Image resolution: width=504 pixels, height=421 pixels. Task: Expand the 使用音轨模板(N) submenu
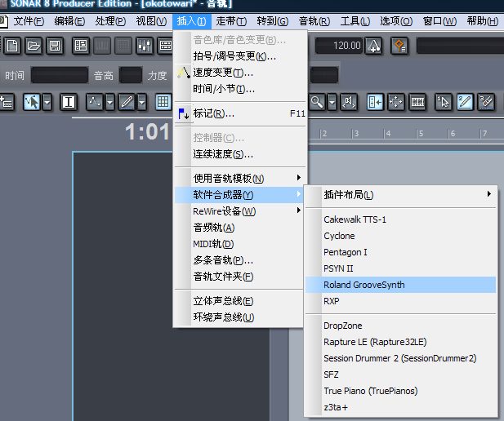pyautogui.click(x=239, y=178)
